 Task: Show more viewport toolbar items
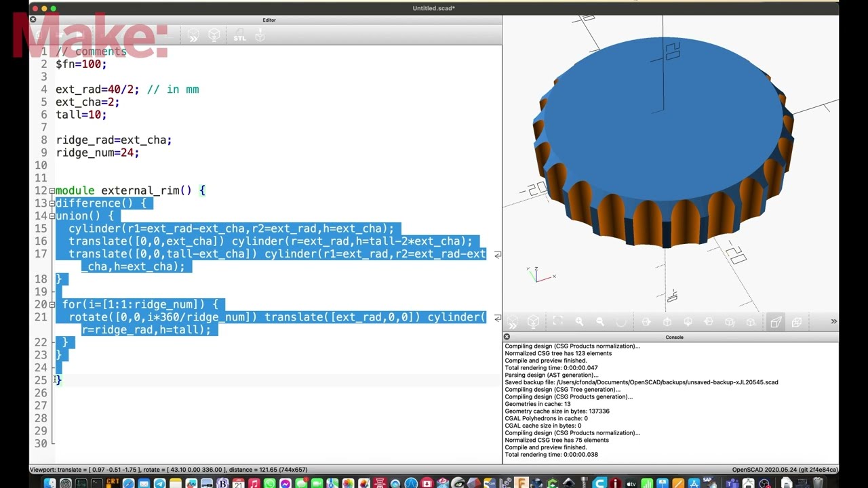[833, 322]
